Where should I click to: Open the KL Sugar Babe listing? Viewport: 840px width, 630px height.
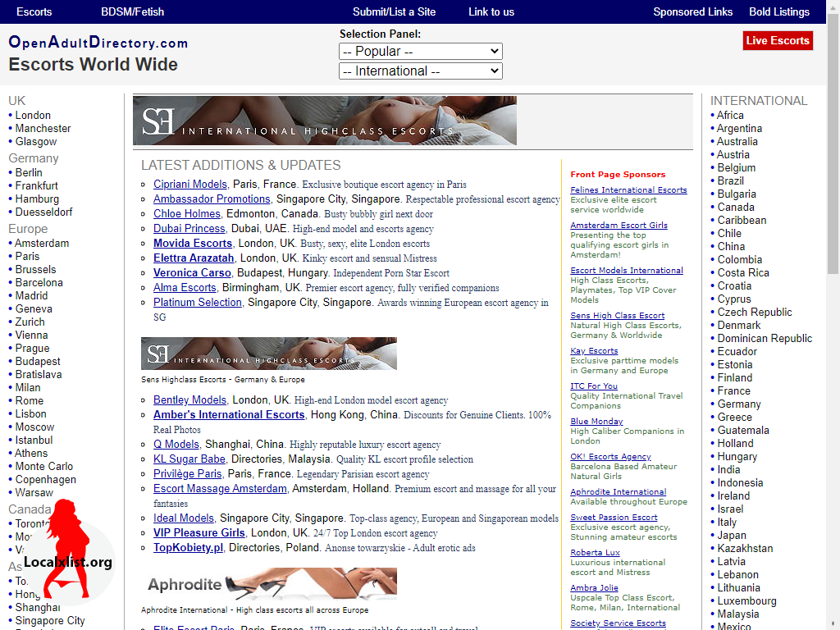coord(189,459)
